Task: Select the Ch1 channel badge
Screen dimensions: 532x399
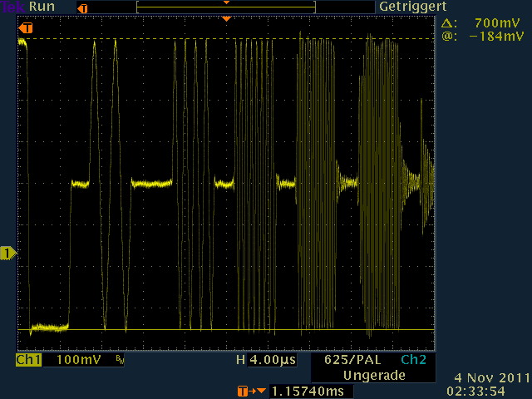Action: (x=28, y=361)
